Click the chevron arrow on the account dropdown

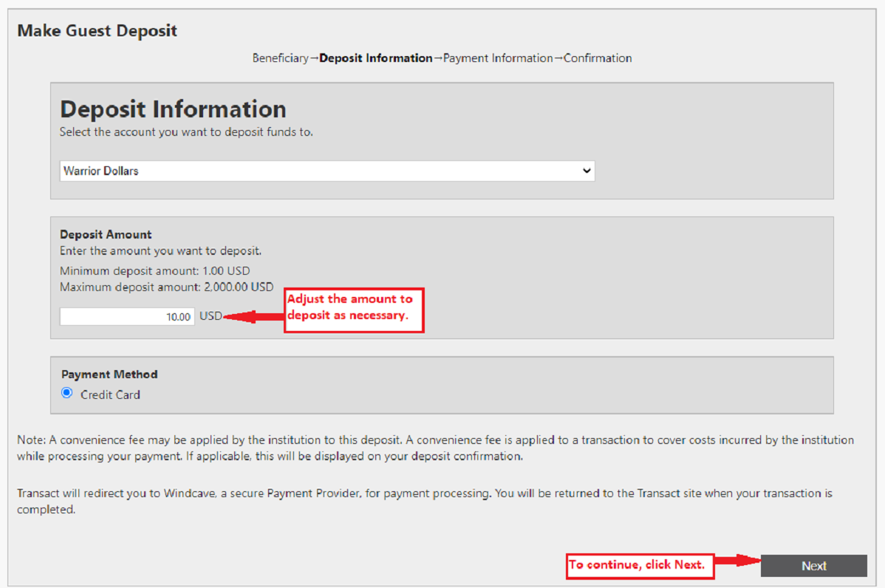click(x=587, y=171)
